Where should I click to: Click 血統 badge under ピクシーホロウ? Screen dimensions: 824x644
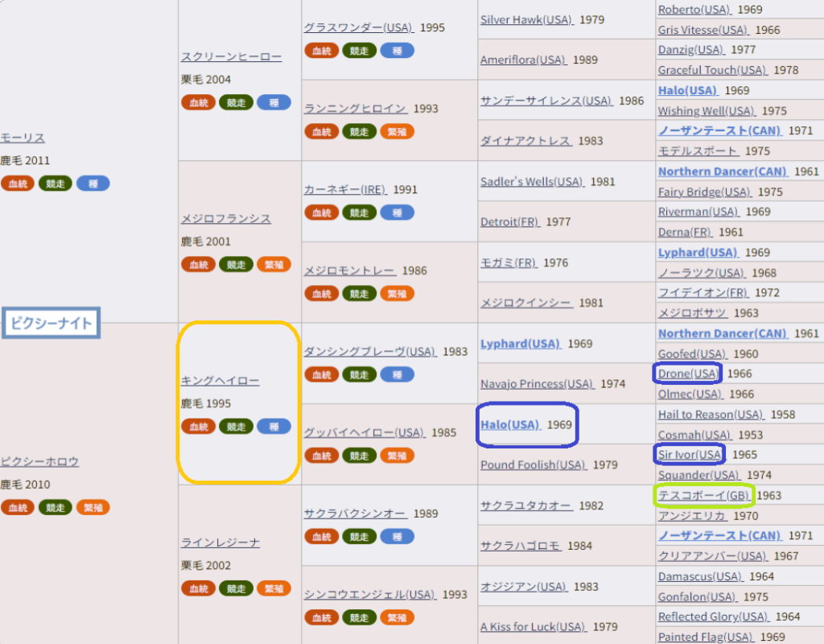click(18, 507)
